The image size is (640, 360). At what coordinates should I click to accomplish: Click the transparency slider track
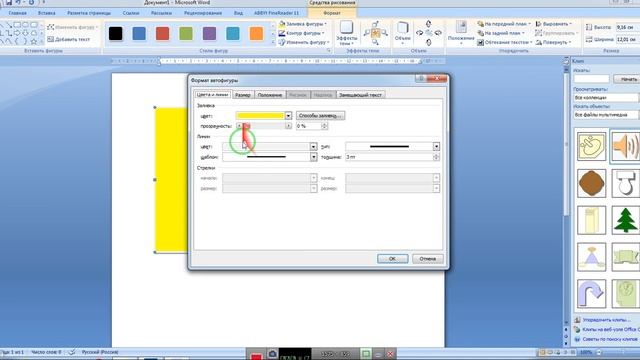pos(264,126)
